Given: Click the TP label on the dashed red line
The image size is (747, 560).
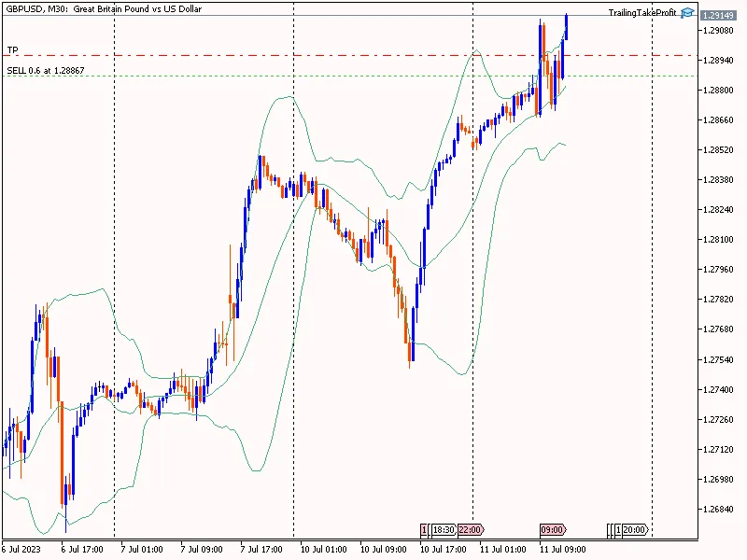Looking at the screenshot, I should click(x=11, y=49).
